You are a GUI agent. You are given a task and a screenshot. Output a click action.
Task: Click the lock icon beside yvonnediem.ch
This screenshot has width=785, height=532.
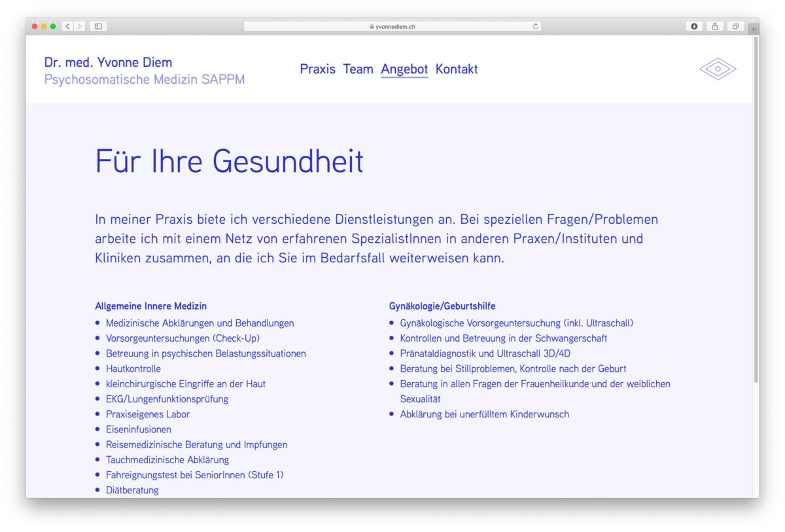tap(372, 27)
